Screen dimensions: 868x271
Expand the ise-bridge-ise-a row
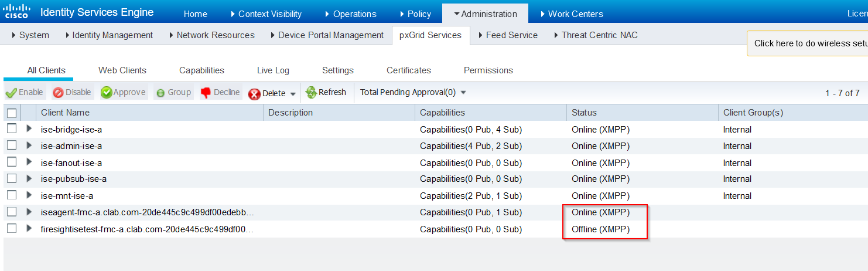point(29,128)
